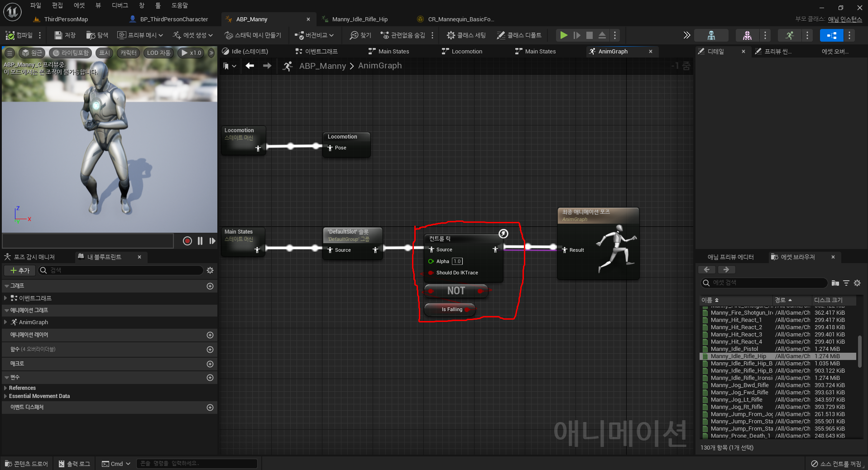Pause the preview animation

pyautogui.click(x=200, y=241)
